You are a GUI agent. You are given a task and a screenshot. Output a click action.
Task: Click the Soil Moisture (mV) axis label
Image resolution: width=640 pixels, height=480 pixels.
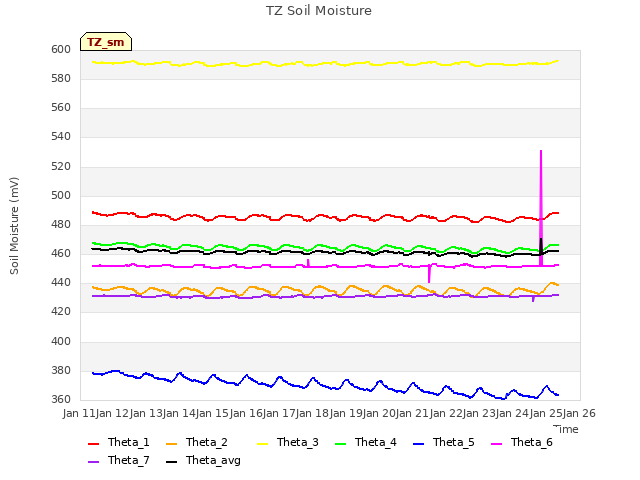tap(14, 226)
